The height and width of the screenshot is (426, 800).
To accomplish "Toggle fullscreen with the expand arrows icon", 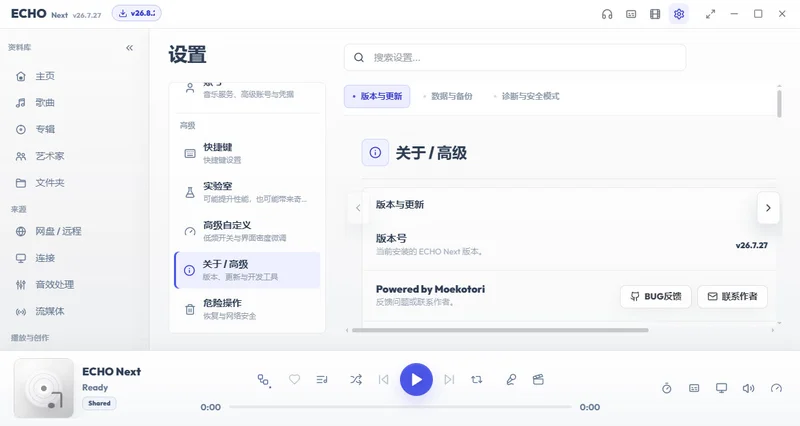I will [710, 14].
